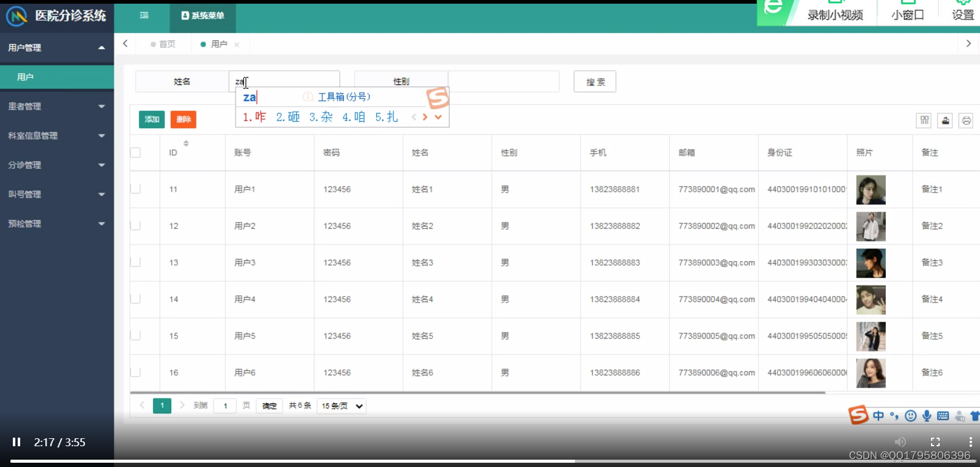Image resolution: width=980 pixels, height=467 pixels.
Task: Open the photo thumbnail for 姓名5
Action: [871, 337]
